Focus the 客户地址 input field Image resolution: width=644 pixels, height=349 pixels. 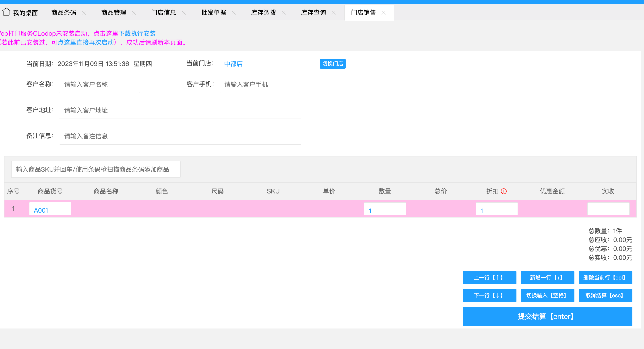[180, 110]
